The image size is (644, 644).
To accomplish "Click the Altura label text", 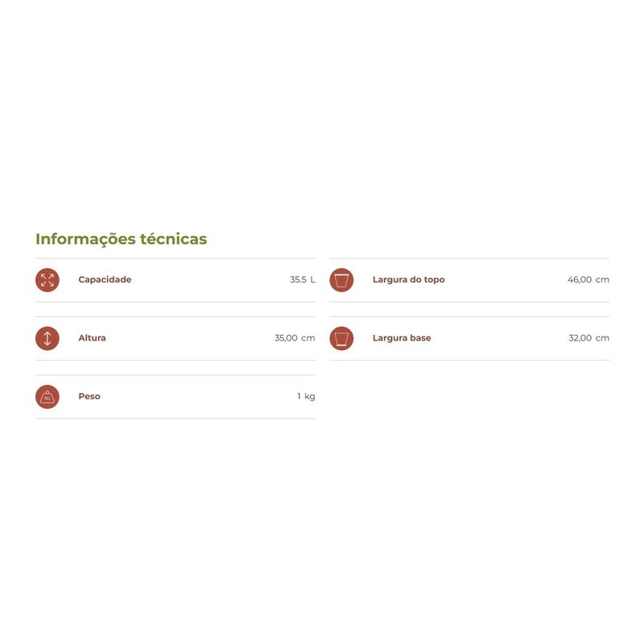I will tap(92, 338).
